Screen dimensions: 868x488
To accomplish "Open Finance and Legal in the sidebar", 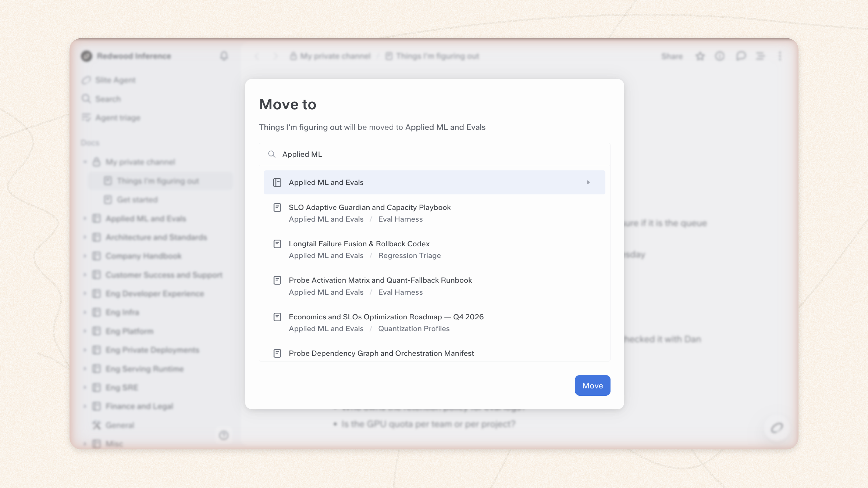I will pyautogui.click(x=139, y=406).
